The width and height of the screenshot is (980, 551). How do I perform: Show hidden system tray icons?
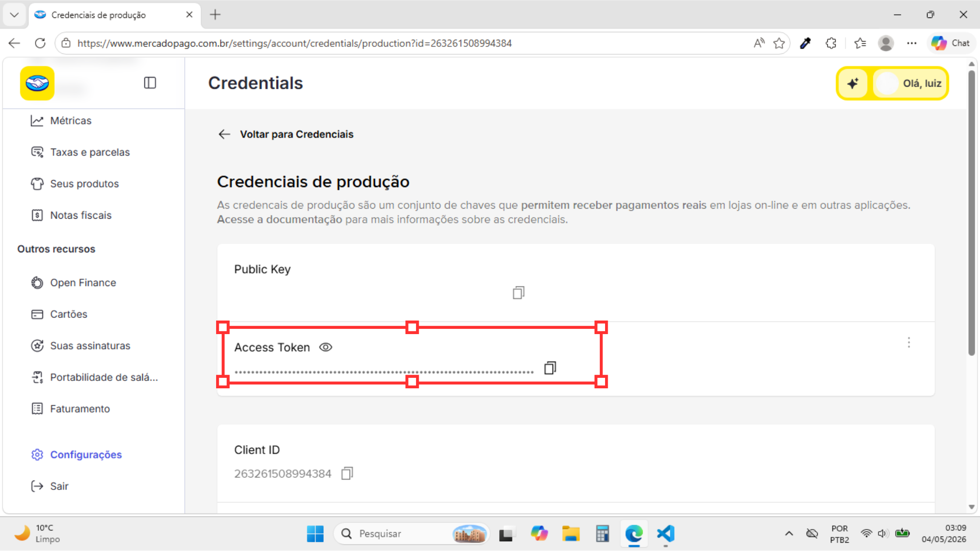(x=789, y=534)
